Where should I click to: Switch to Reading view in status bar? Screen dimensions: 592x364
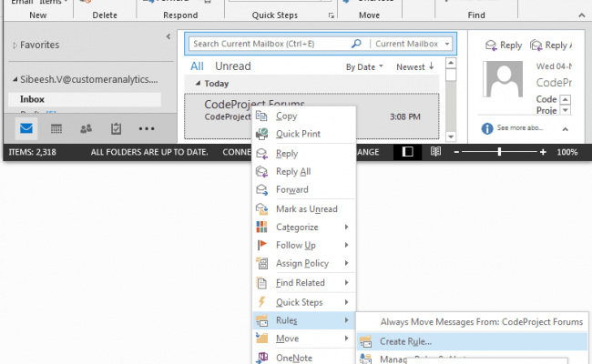pyautogui.click(x=435, y=152)
